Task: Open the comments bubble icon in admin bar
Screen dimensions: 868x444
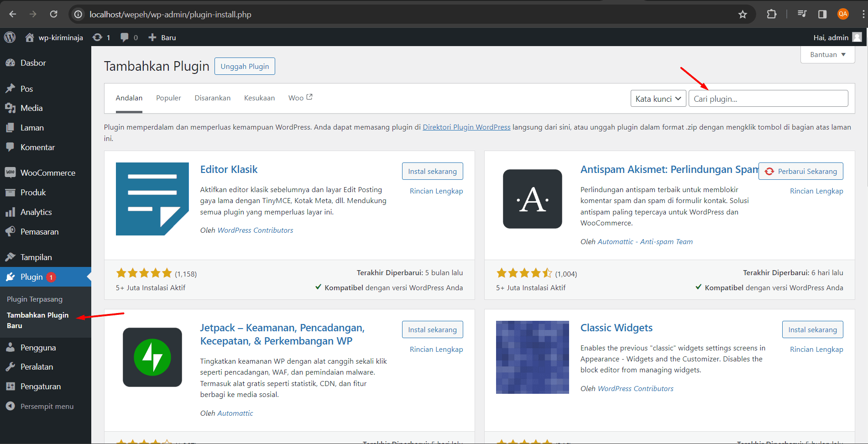Action: (124, 37)
